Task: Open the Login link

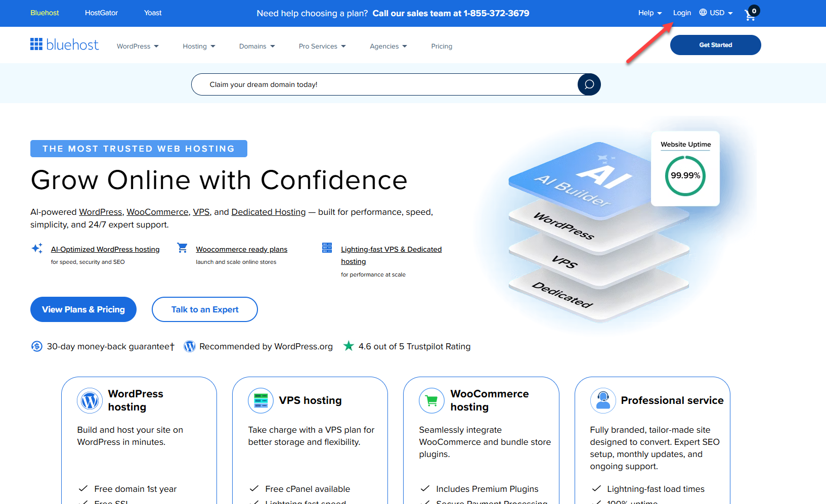Action: (x=682, y=13)
